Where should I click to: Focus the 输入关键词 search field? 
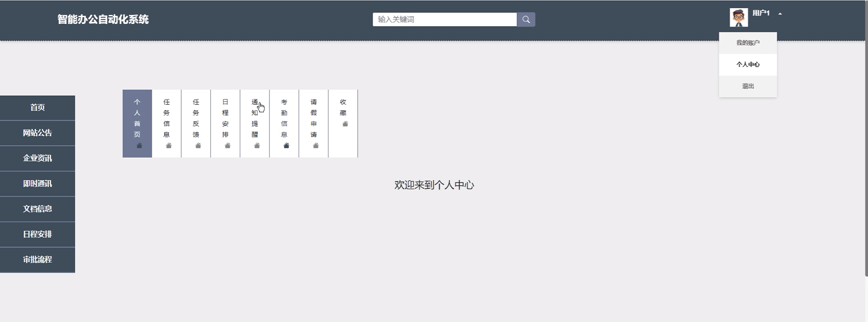[x=444, y=20]
